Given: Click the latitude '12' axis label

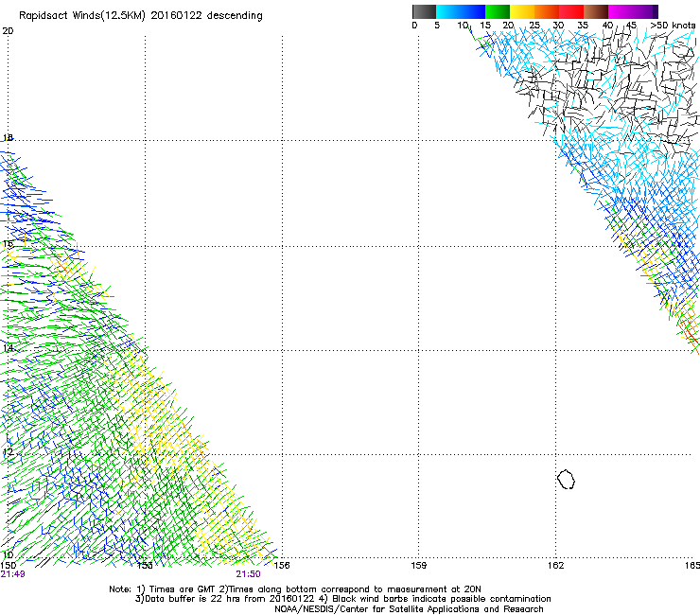Looking at the screenshot, I should [x=8, y=452].
